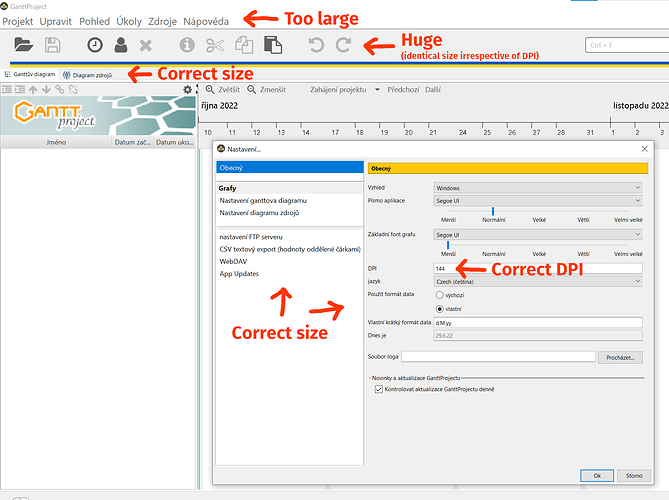Undo last action in the toolbar
This screenshot has width=669, height=500.
coord(316,45)
